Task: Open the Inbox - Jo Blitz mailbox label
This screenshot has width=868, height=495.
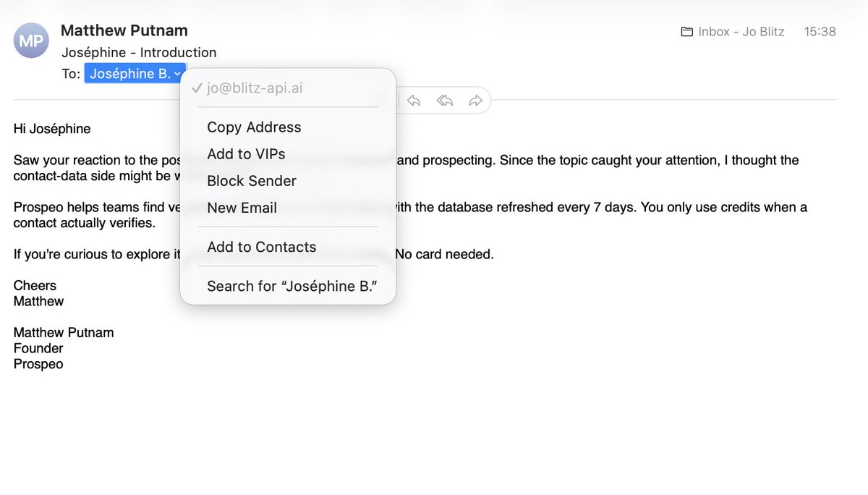Action: coord(733,32)
